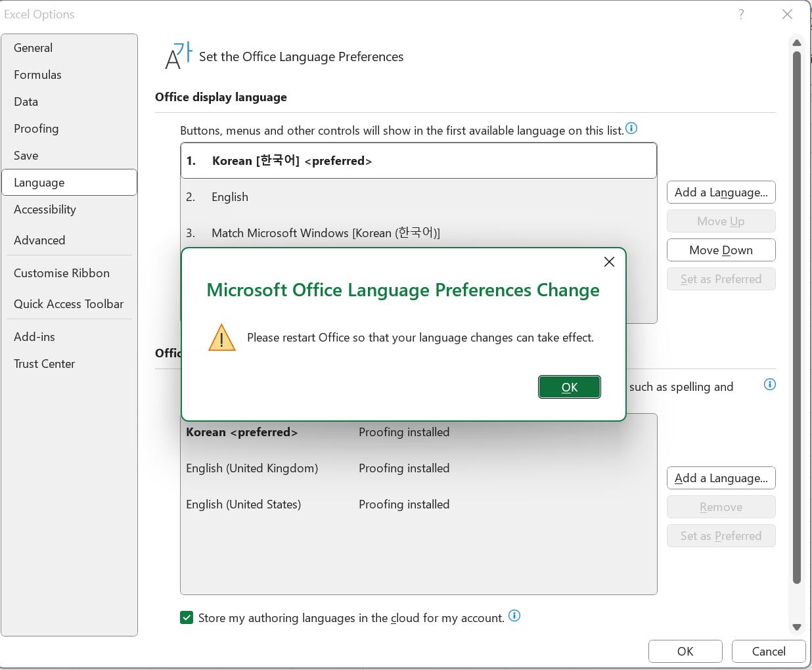
Task: Select the Language category
Action: click(x=69, y=183)
